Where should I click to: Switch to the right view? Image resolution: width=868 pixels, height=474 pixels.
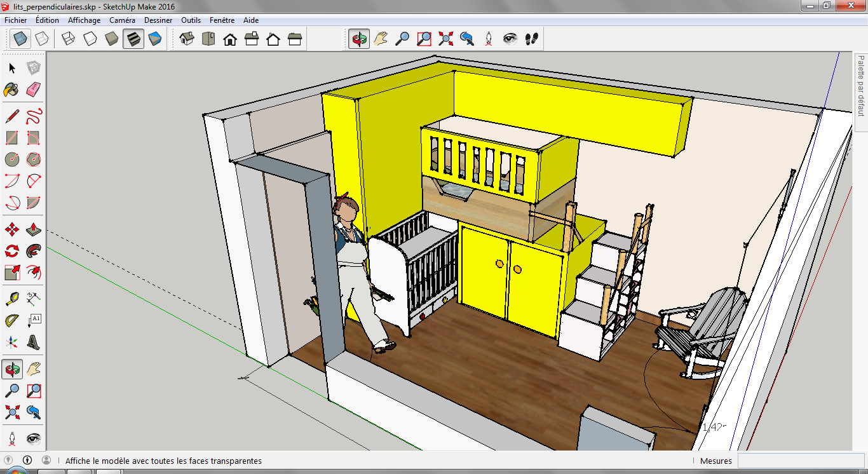pos(252,39)
